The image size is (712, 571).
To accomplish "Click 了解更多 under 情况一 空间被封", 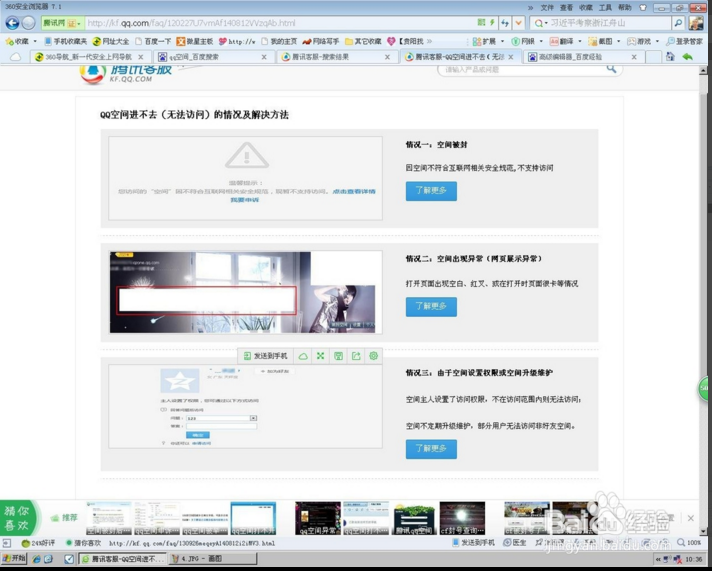I will tap(431, 191).
